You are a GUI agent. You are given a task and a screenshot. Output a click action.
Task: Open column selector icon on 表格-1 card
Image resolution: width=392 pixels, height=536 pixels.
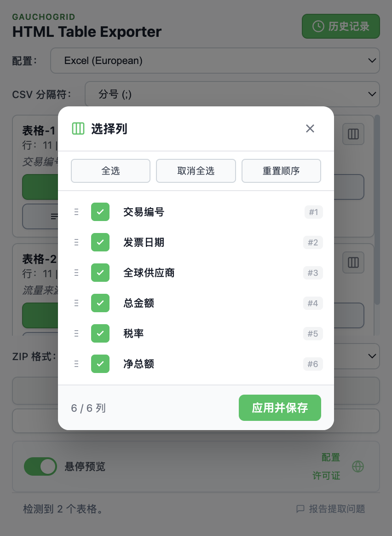coord(353,134)
